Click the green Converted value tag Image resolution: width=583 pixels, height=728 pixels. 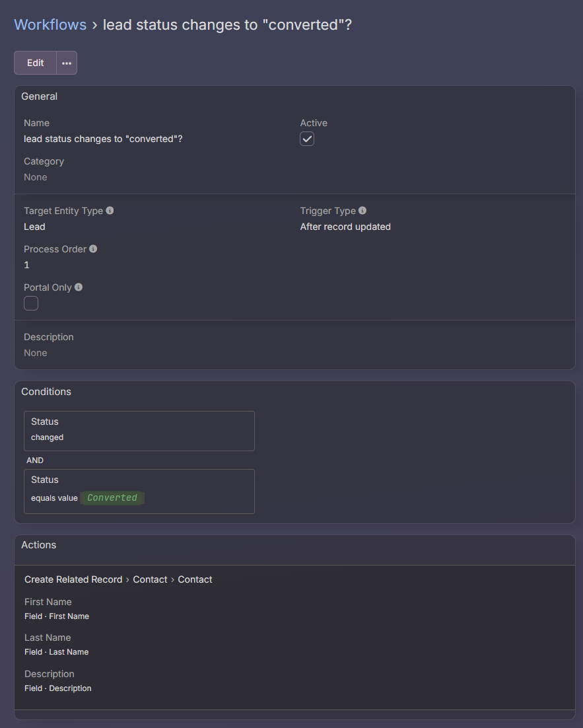(112, 498)
